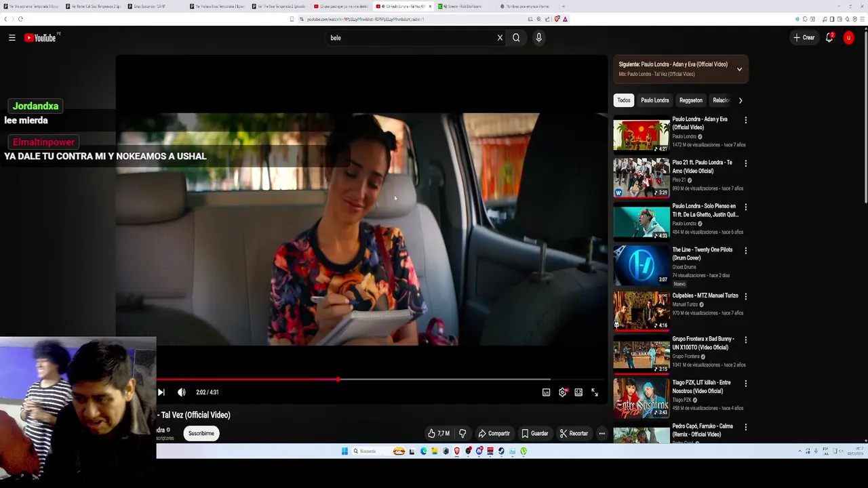
Task: Save the video with Guardar
Action: 534,434
